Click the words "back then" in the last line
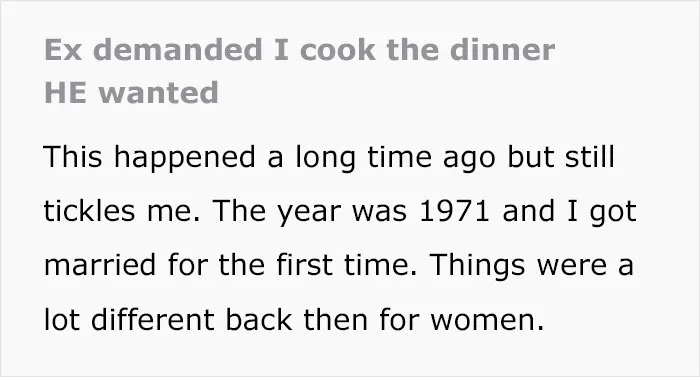This screenshot has height=377, width=700. pos(297,319)
